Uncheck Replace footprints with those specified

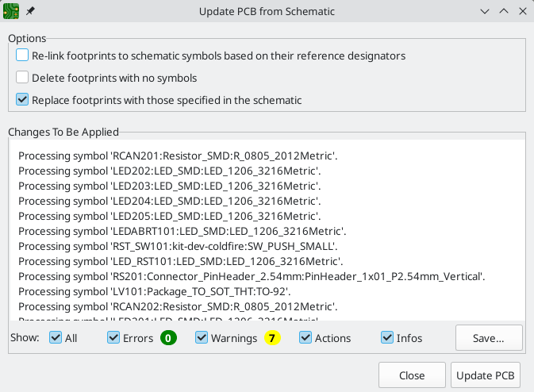point(23,100)
